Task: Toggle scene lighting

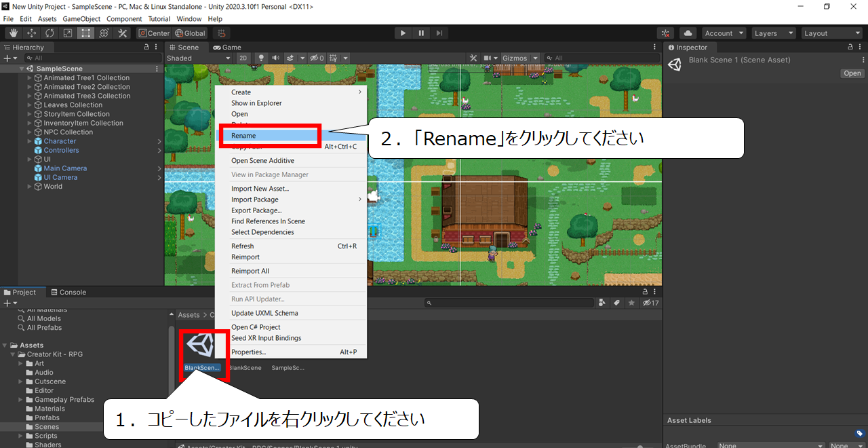Action: pyautogui.click(x=261, y=58)
